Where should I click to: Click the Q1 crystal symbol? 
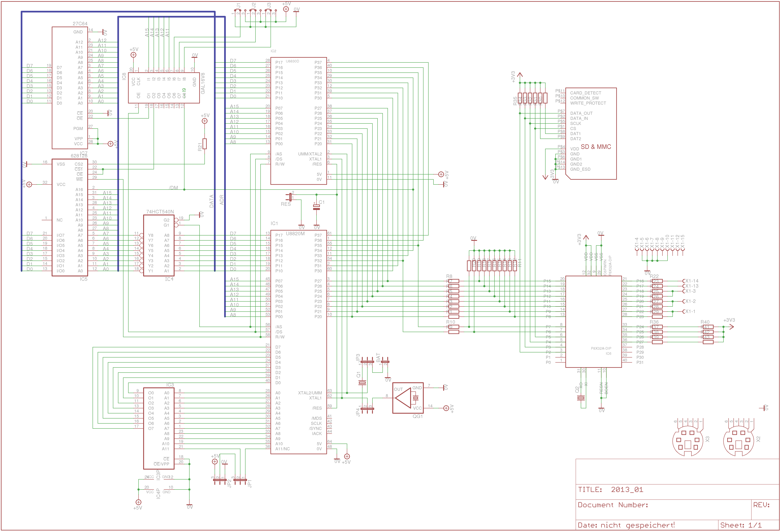pos(362,383)
